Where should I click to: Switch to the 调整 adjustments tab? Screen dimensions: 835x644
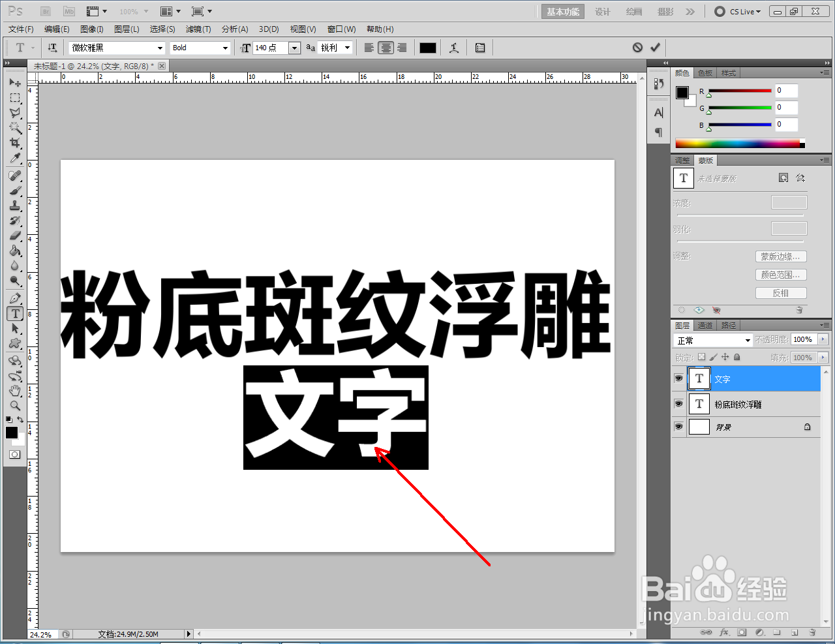click(x=682, y=160)
